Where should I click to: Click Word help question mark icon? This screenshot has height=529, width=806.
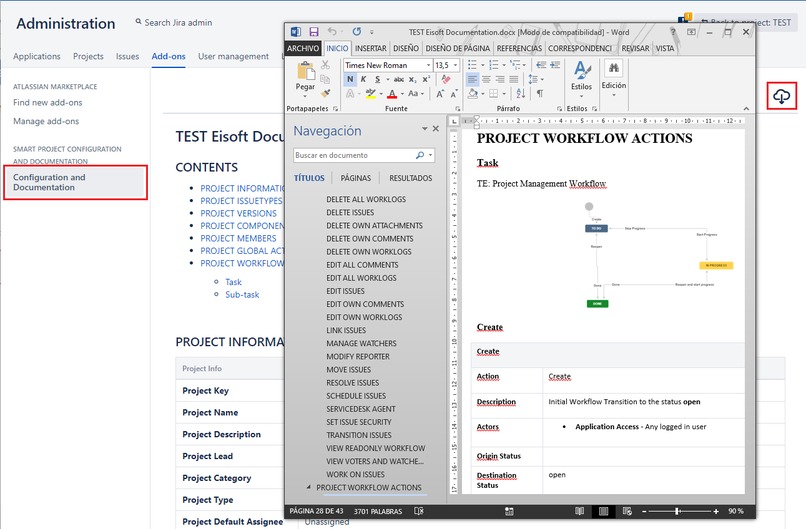pyautogui.click(x=672, y=32)
